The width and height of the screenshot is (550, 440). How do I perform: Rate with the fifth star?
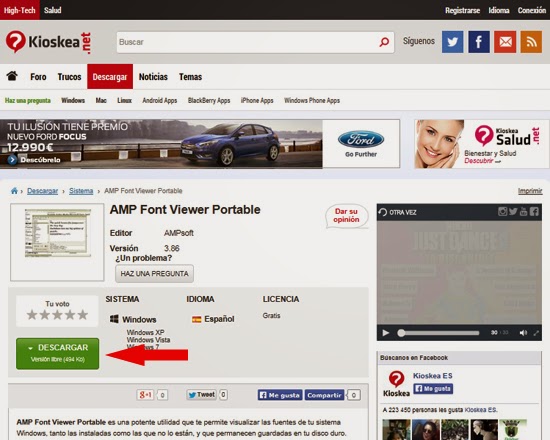pyautogui.click(x=83, y=315)
